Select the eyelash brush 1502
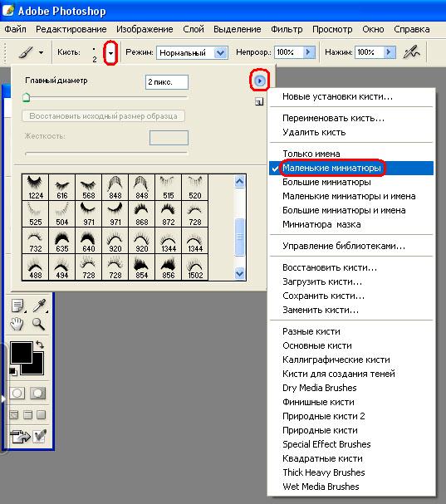The width and height of the screenshot is (446, 504). pyautogui.click(x=195, y=267)
